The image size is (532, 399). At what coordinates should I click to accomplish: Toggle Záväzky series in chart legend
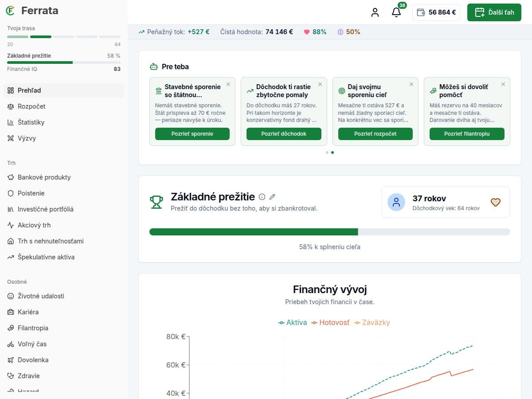(x=372, y=323)
